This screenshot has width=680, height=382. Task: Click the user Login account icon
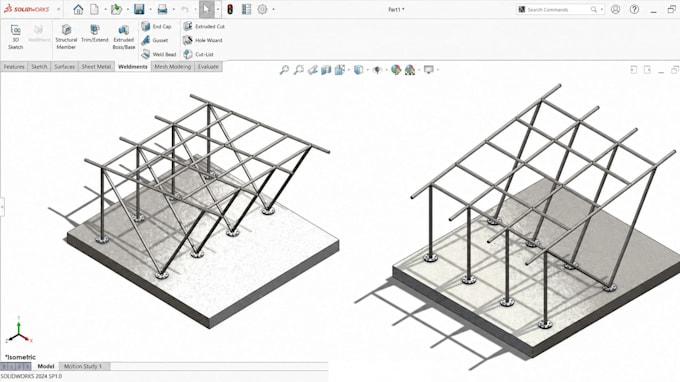tap(615, 9)
